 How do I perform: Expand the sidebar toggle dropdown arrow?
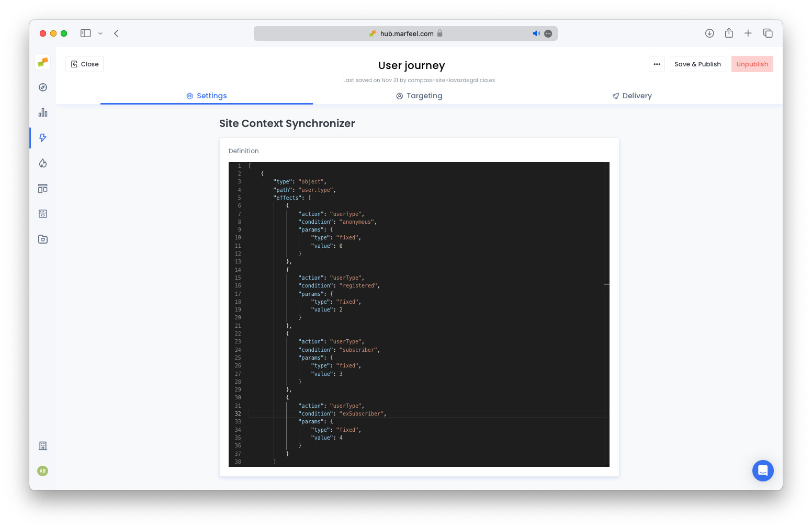pos(100,33)
